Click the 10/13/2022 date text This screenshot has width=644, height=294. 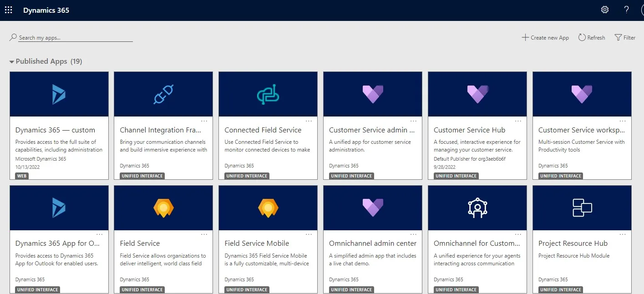[x=27, y=167]
